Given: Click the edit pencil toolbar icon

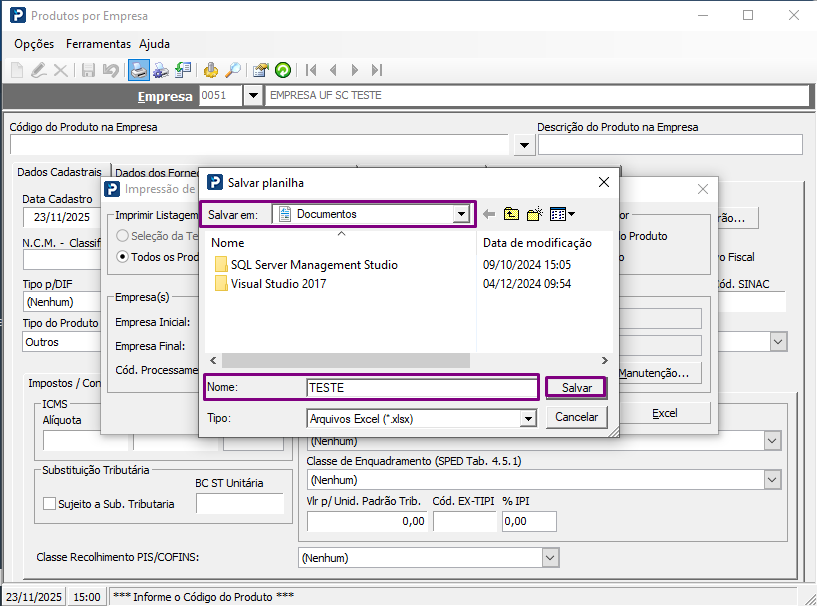Looking at the screenshot, I should click(39, 70).
